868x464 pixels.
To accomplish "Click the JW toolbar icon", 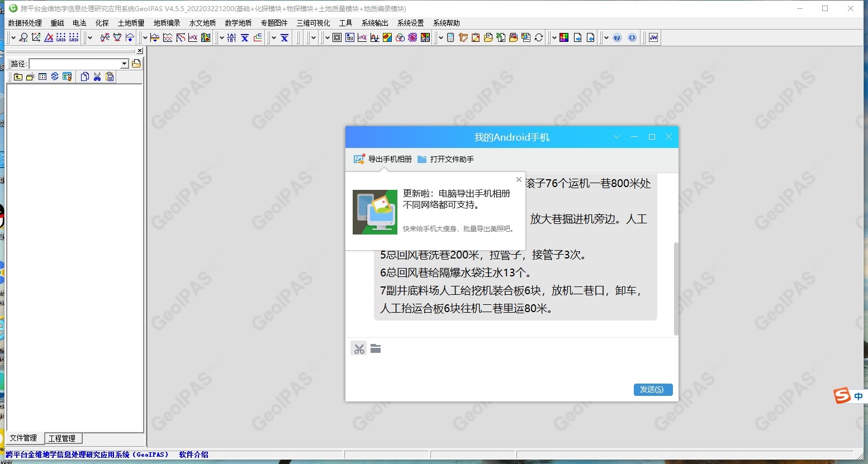I will click(653, 37).
